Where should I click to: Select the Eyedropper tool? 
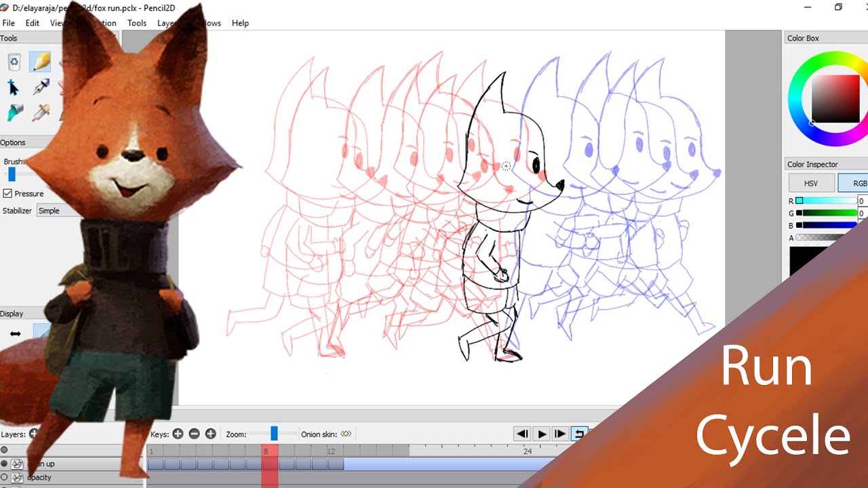pos(41,113)
